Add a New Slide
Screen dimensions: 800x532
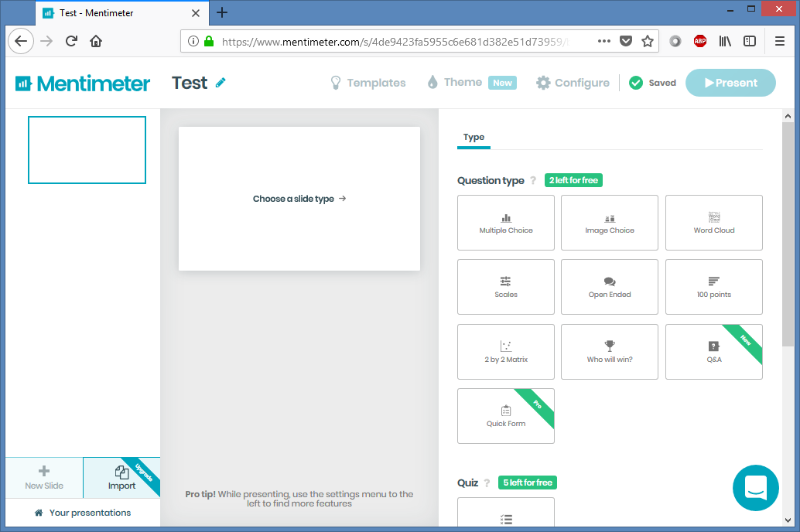(x=43, y=478)
